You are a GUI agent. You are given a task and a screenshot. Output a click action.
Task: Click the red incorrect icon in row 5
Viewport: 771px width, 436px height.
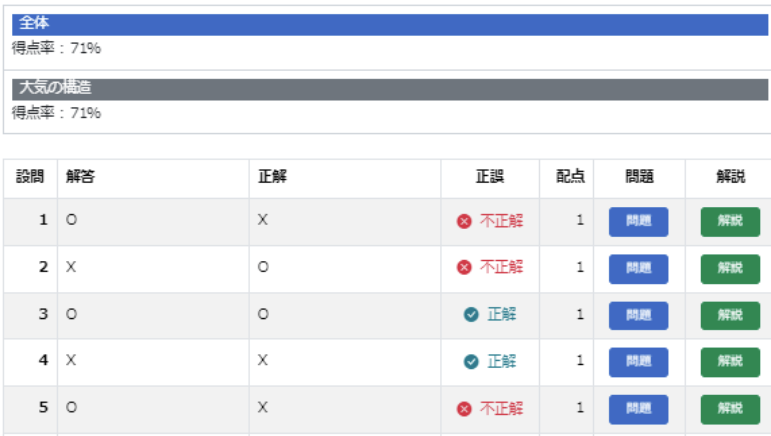464,408
